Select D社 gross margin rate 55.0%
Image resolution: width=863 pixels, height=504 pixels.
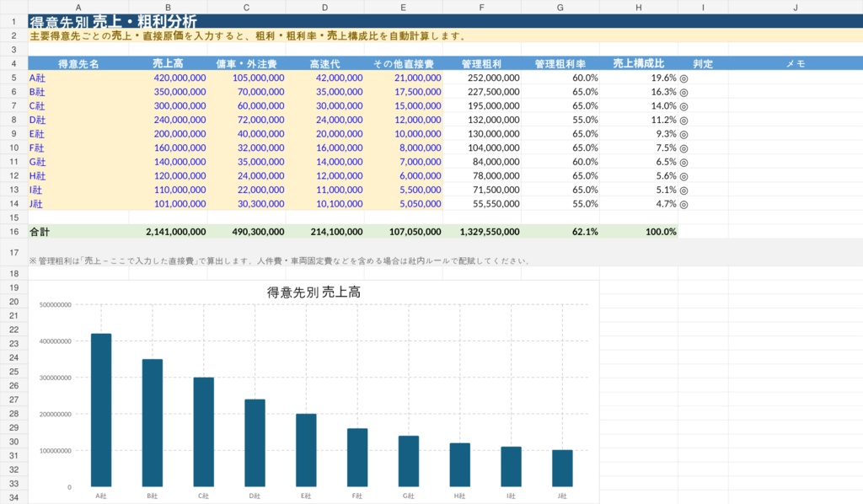[560, 120]
